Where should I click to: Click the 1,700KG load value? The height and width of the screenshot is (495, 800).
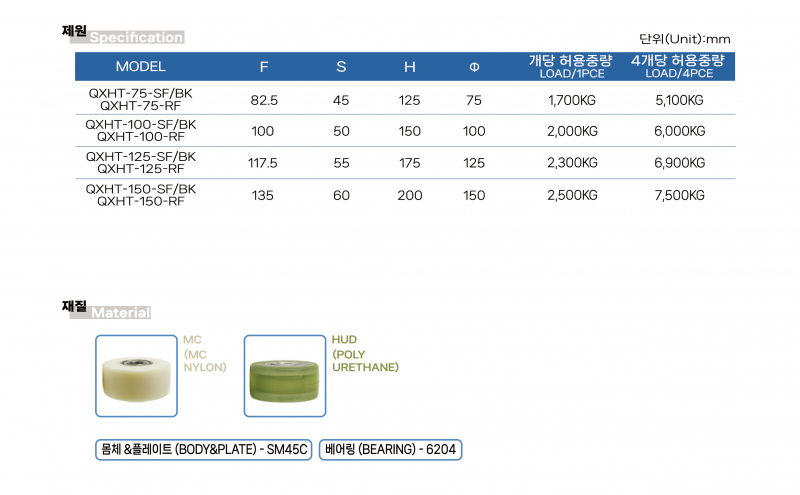tap(572, 100)
